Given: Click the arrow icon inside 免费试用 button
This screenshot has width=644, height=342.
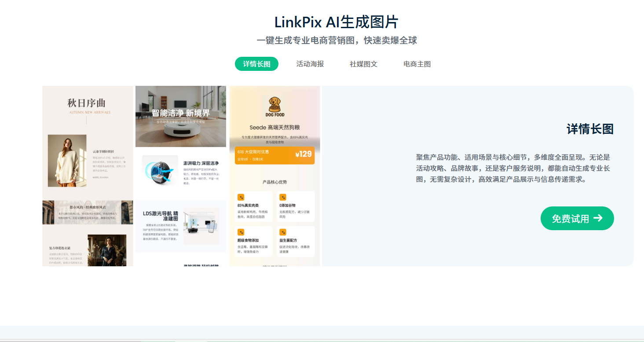Looking at the screenshot, I should [598, 218].
